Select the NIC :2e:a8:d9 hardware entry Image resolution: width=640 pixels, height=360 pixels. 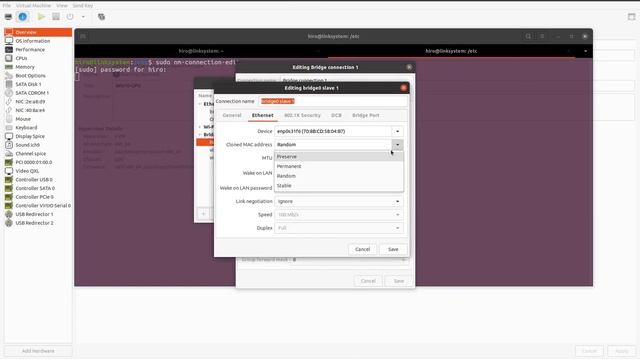tap(38, 102)
